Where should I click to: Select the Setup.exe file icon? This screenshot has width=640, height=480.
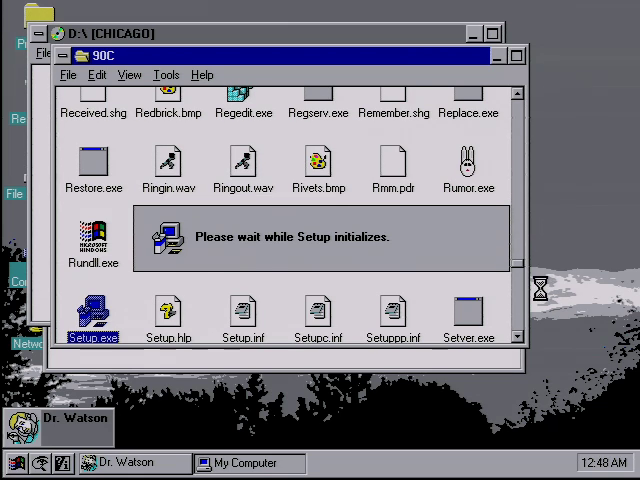[93, 311]
